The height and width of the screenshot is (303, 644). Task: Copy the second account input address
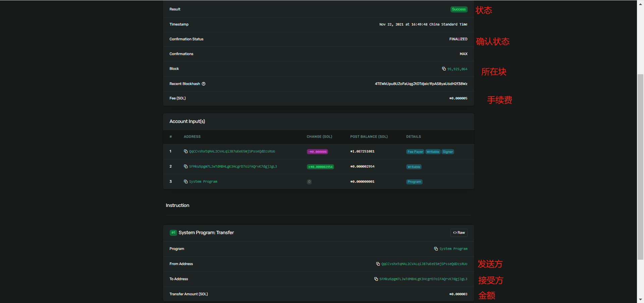(185, 167)
